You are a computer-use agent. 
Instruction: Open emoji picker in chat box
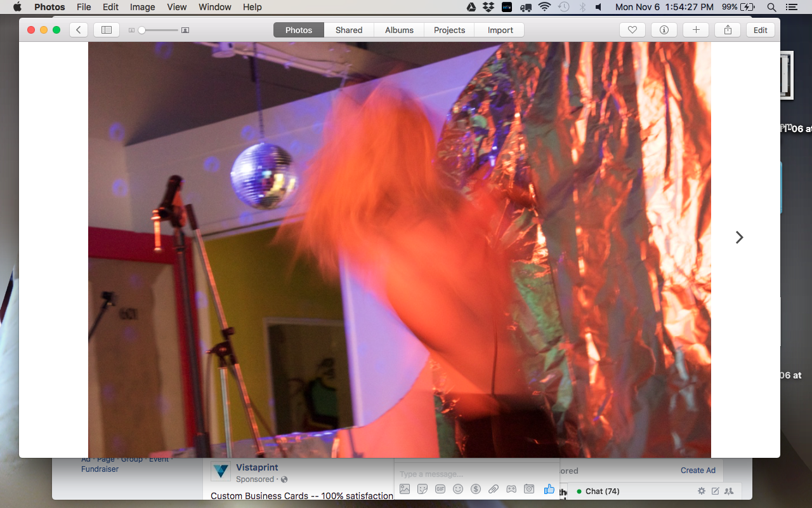click(x=458, y=489)
